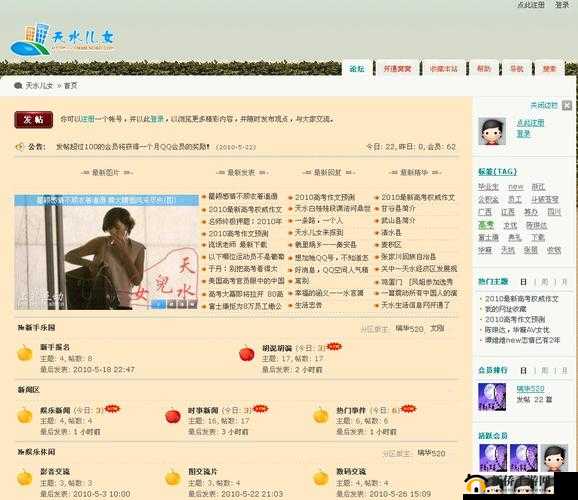Viewport: 578px width, 500px height.
Task: Close the sidebar with the X icon
Action: coord(567,105)
